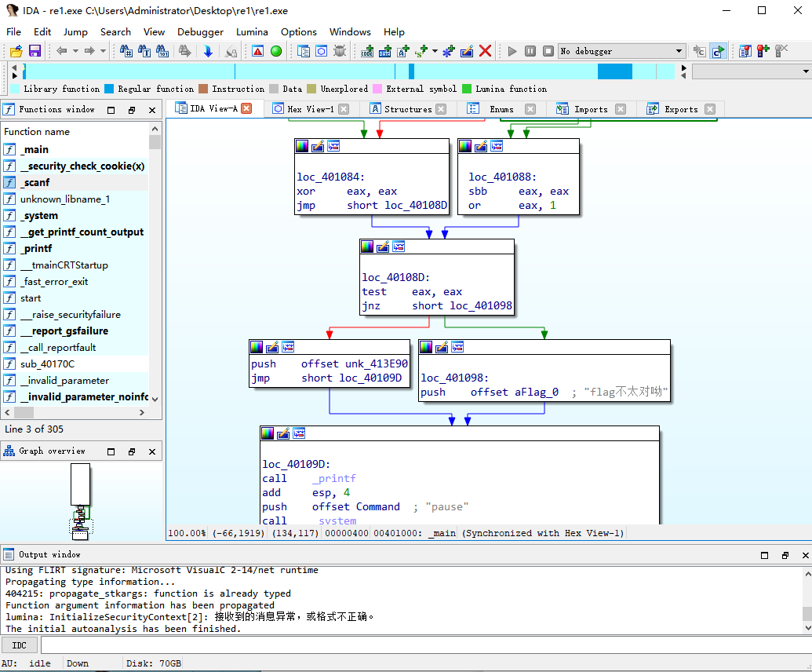Image resolution: width=812 pixels, height=672 pixels.
Task: Expand the dropdown arrow next to back arrow
Action: tap(75, 51)
